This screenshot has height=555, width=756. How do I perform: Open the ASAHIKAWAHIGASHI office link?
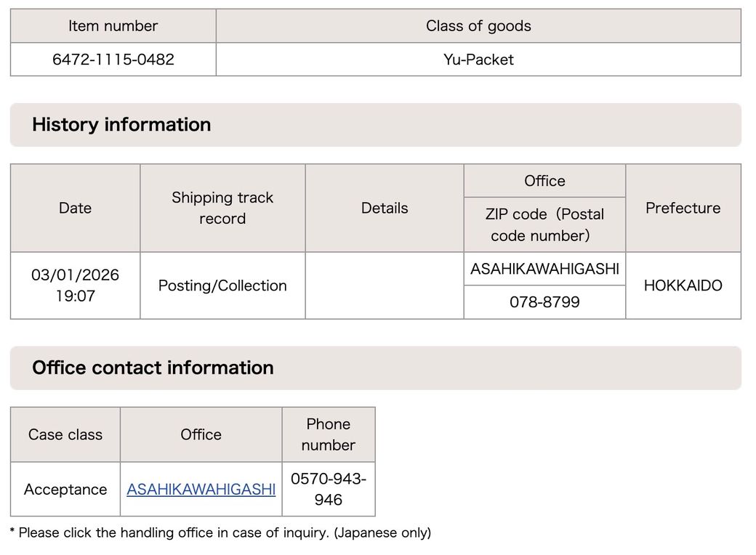click(201, 490)
